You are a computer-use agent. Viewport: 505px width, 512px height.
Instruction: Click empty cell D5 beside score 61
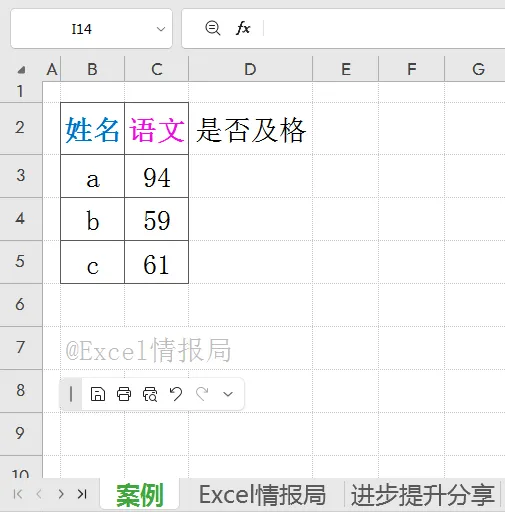(x=250, y=262)
